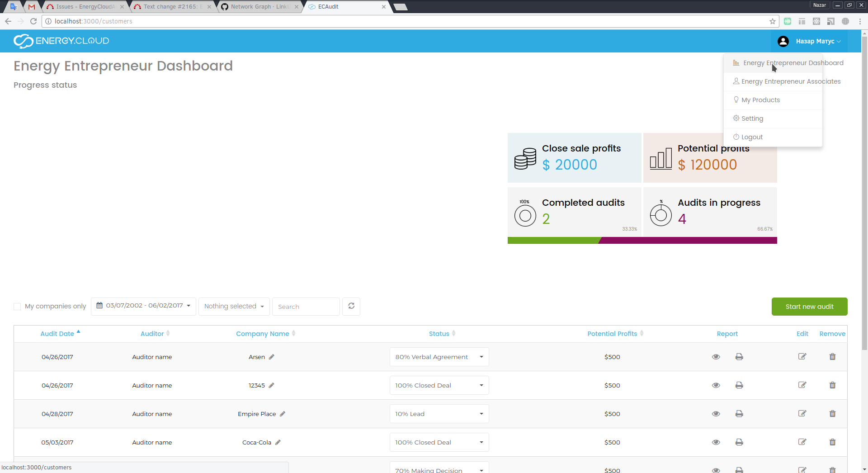Image resolution: width=868 pixels, height=473 pixels.
Task: Edit the Arsen audit row
Action: coord(802,356)
